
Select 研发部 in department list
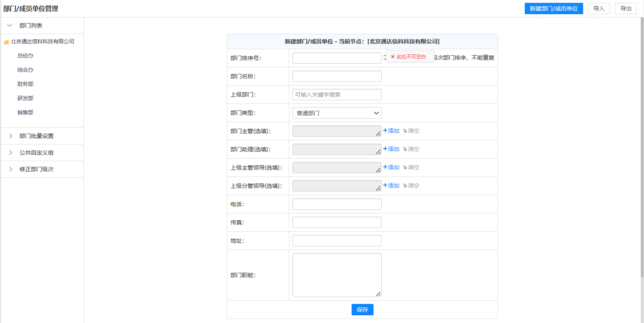25,98
